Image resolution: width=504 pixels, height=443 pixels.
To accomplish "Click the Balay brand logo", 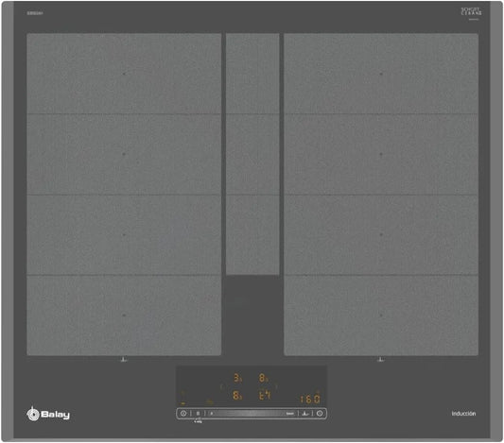I will coord(48,414).
